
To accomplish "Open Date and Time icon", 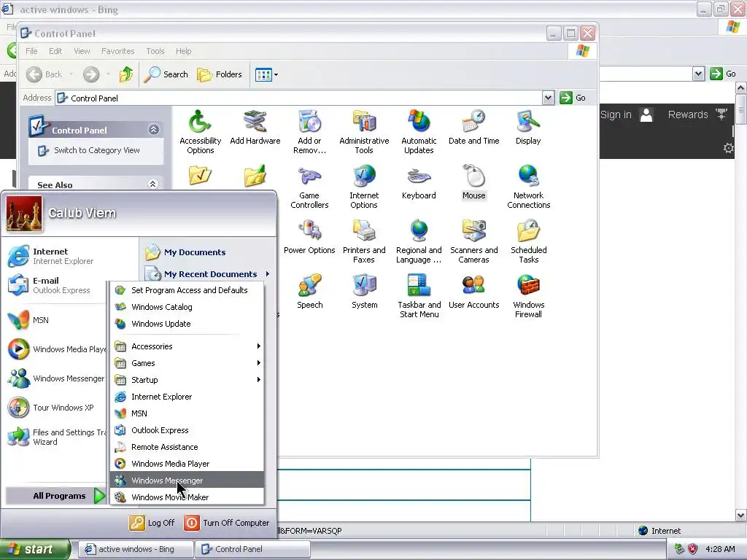I will 473,128.
